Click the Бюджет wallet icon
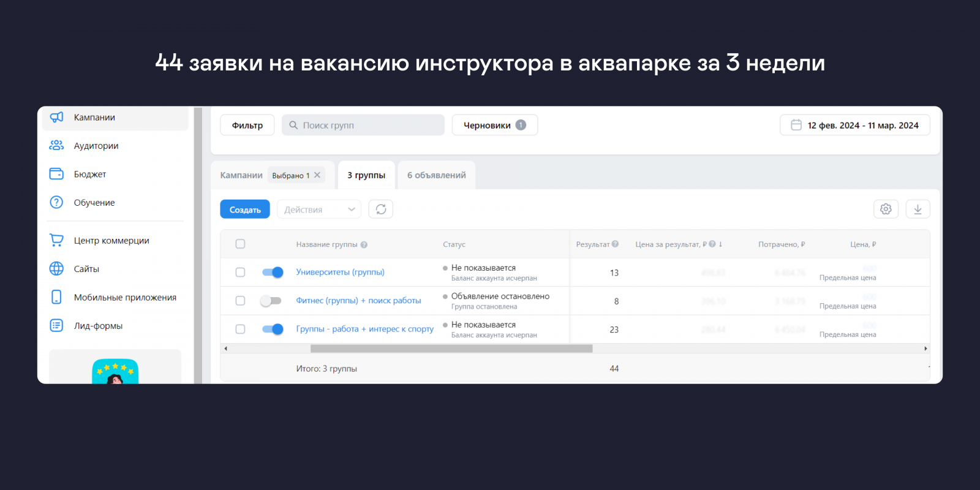The image size is (980, 490). pos(56,174)
